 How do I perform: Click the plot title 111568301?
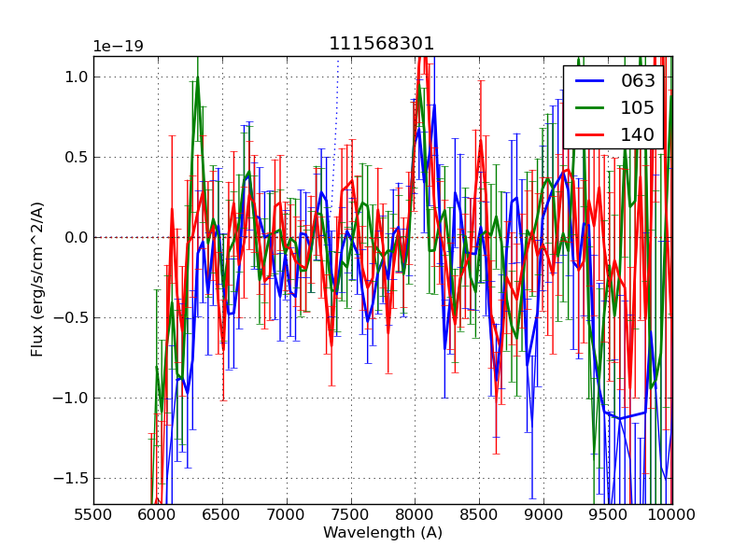point(382,44)
